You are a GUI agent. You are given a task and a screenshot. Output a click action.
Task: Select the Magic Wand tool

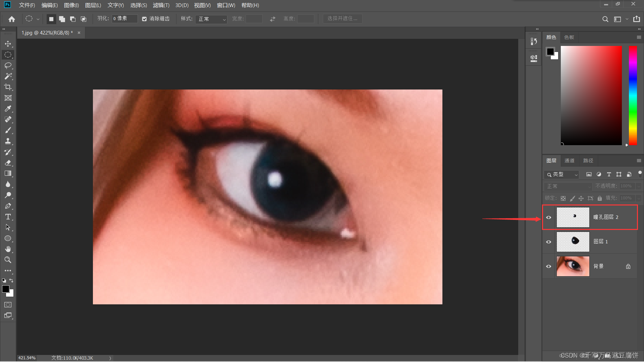tap(8, 76)
